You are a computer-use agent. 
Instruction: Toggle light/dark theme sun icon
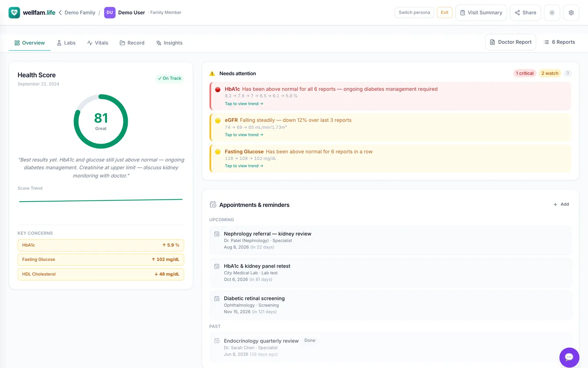click(552, 13)
